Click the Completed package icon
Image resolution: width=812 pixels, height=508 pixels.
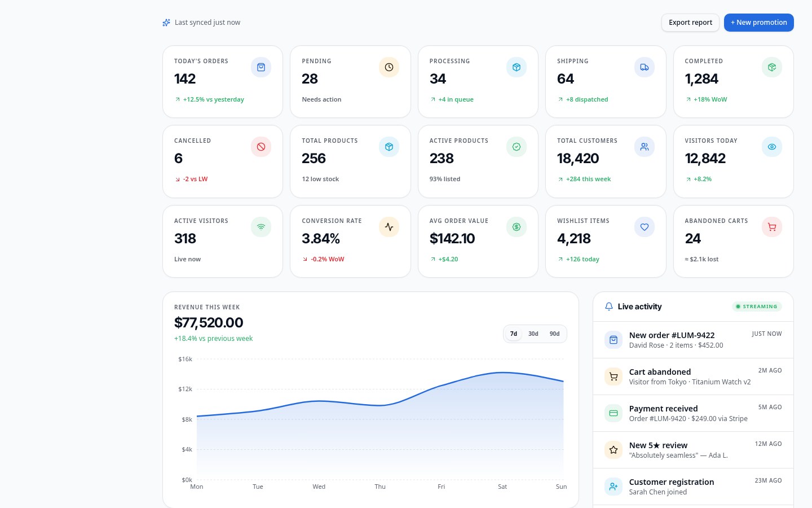772,67
